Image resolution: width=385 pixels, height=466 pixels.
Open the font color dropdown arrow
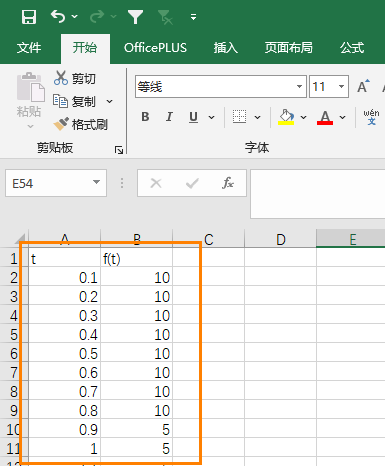342,117
